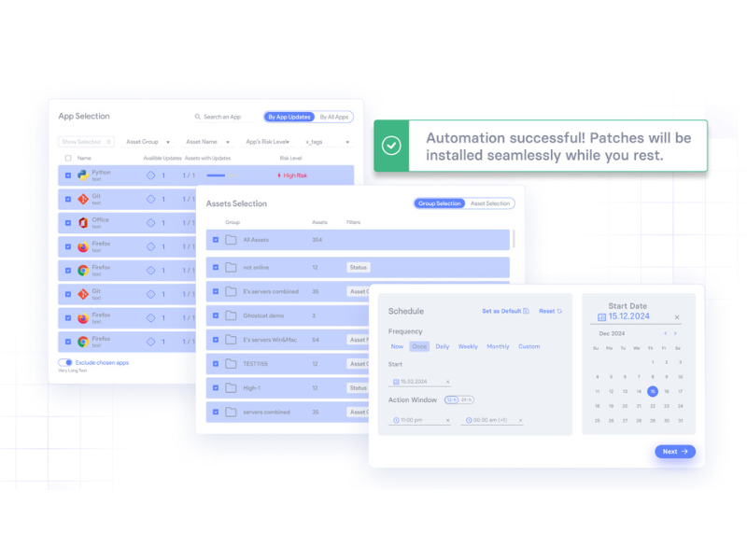Click the search icon beside Search an App
This screenshot has width=747, height=560.
point(198,117)
